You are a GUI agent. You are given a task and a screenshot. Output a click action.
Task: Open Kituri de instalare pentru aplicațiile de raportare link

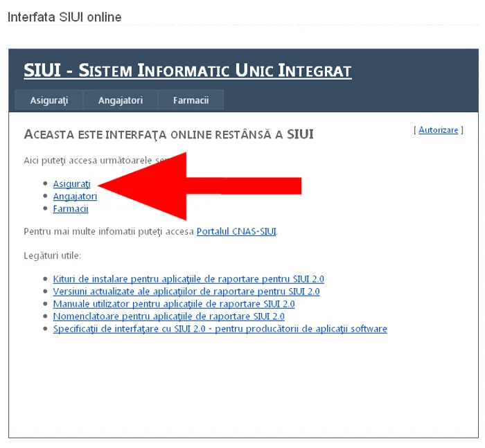click(188, 279)
